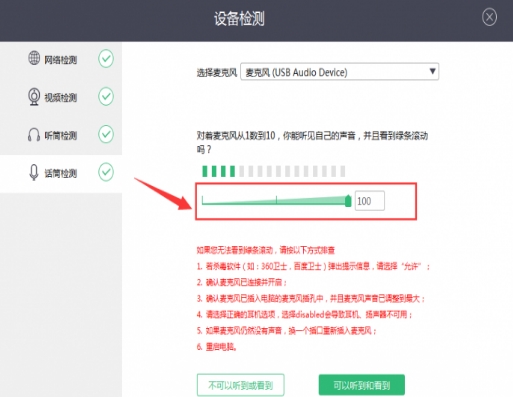
Task: Select the 话筒检测 tab
Action: coord(61,174)
